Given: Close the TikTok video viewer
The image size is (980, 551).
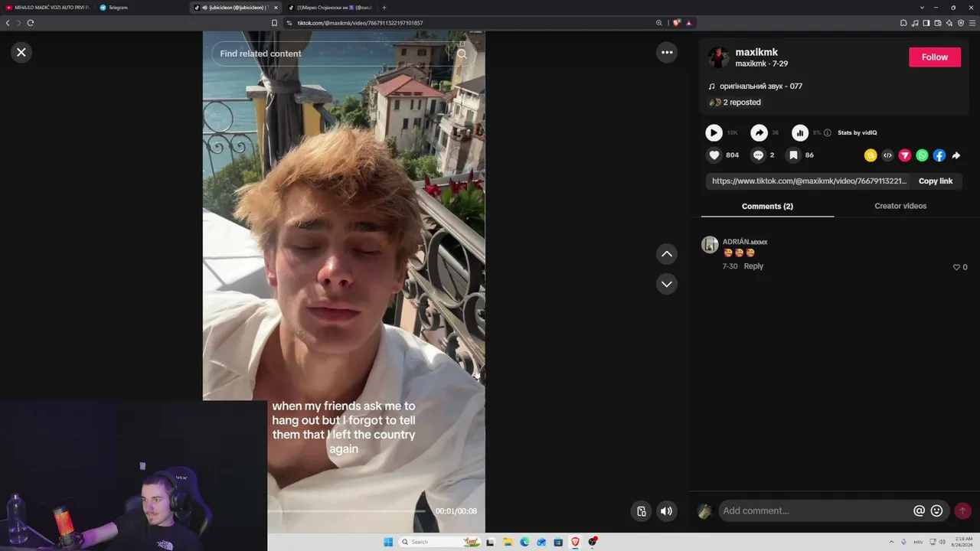Looking at the screenshot, I should [21, 52].
